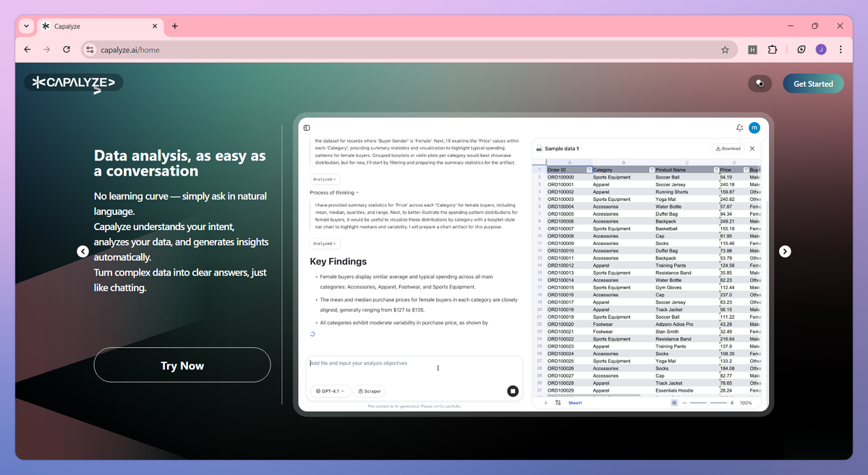Open the Category column filter toggle
Image resolution: width=868 pixels, height=475 pixels.
tap(650, 170)
